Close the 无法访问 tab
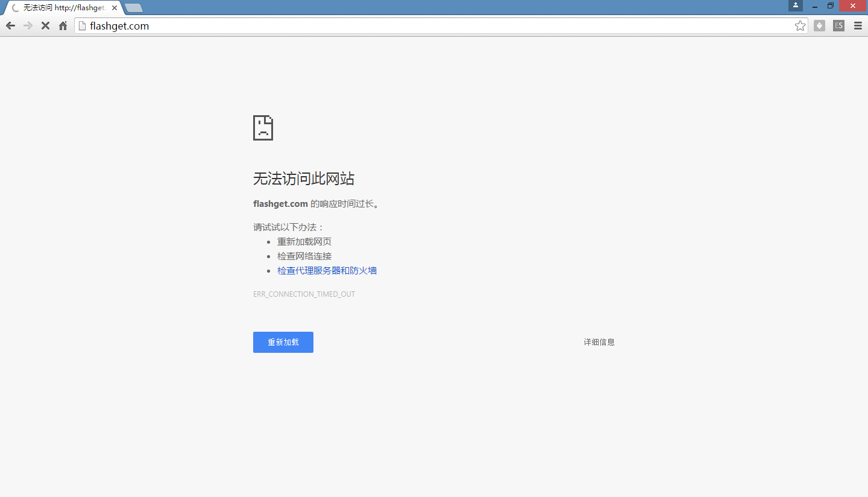 [115, 8]
